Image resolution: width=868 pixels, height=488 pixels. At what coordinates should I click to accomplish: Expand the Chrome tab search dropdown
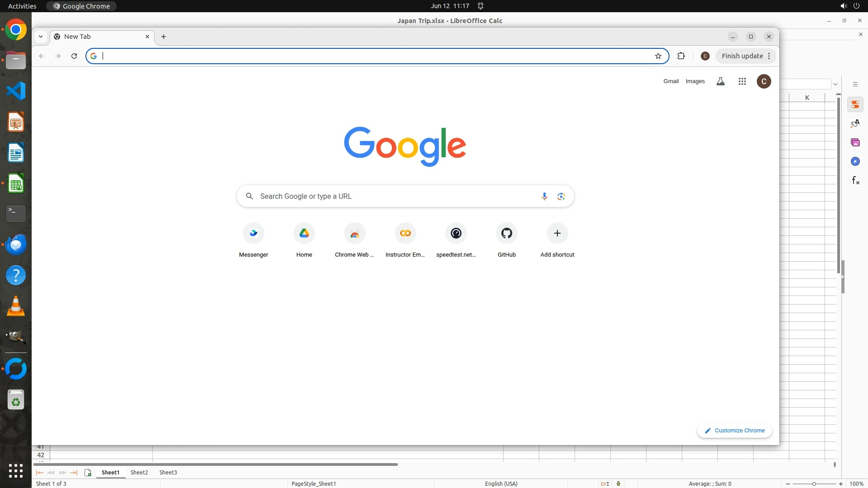coord(41,37)
